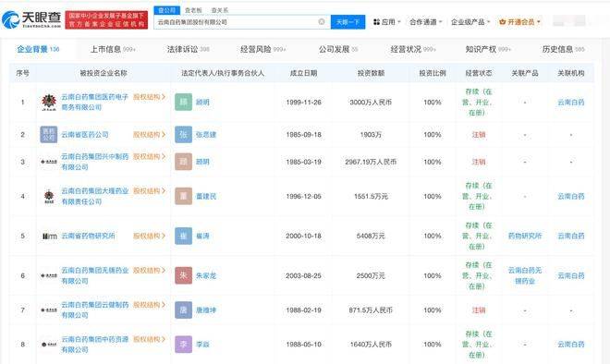Viewport: 610px width, 364px height.
Task: Expand 股权结构 for row 1 company
Action: pos(150,97)
